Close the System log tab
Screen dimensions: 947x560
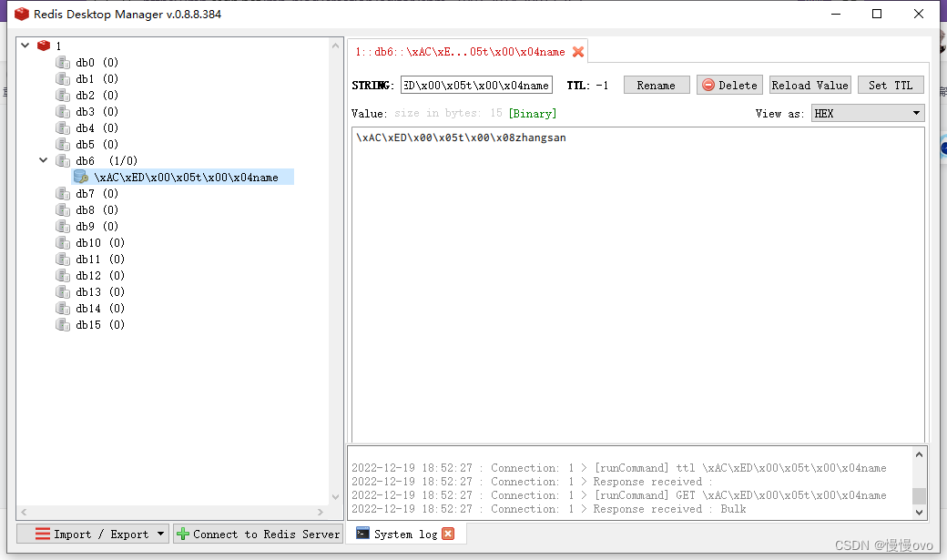point(448,534)
